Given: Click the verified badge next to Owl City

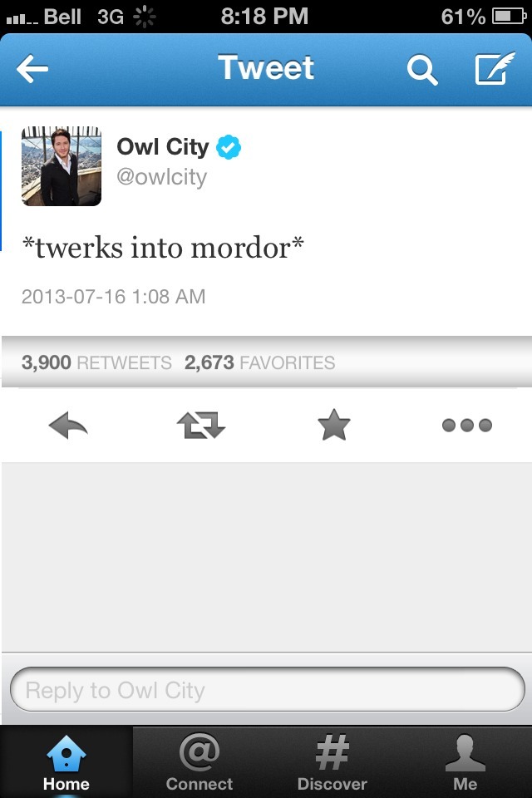Looking at the screenshot, I should click(x=229, y=147).
